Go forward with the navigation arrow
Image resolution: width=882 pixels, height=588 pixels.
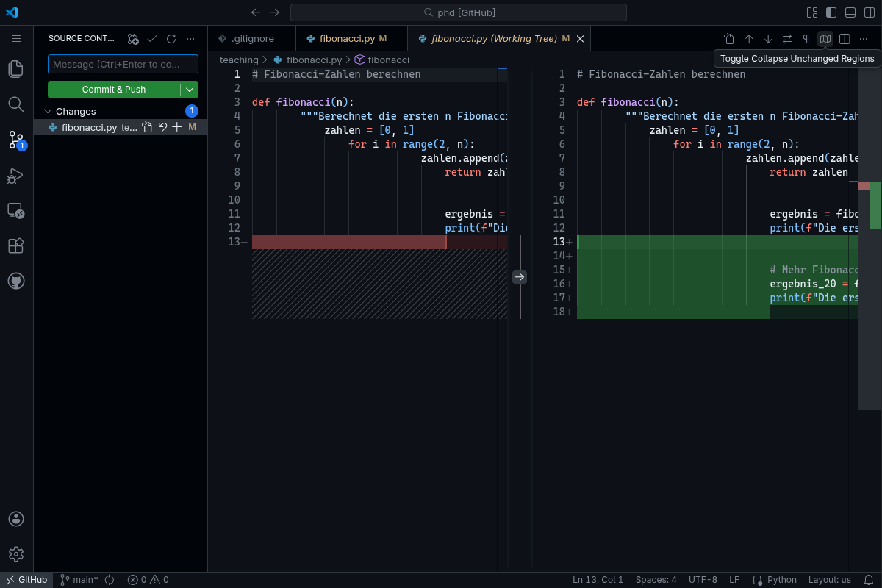pos(275,12)
